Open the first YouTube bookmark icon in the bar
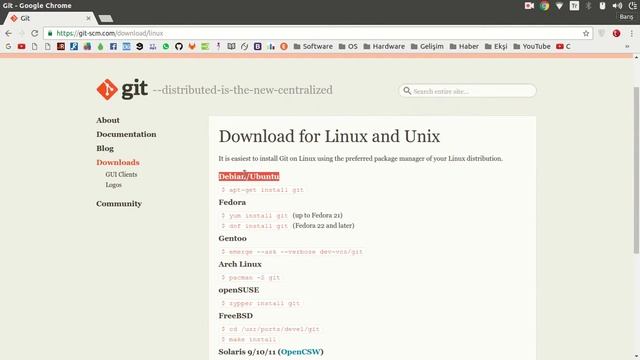Screen dimensions: 640x360 pyautogui.click(x=21, y=47)
